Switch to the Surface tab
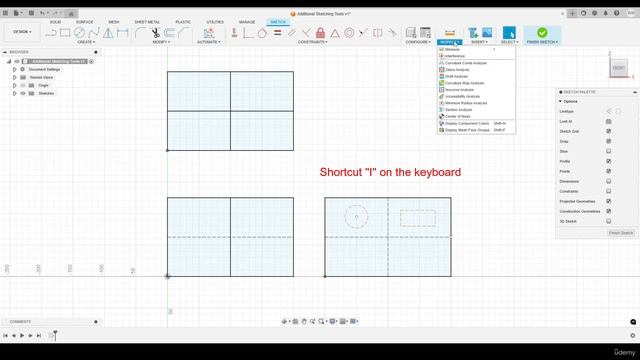Viewport: 640px width, 360px height. [x=84, y=22]
